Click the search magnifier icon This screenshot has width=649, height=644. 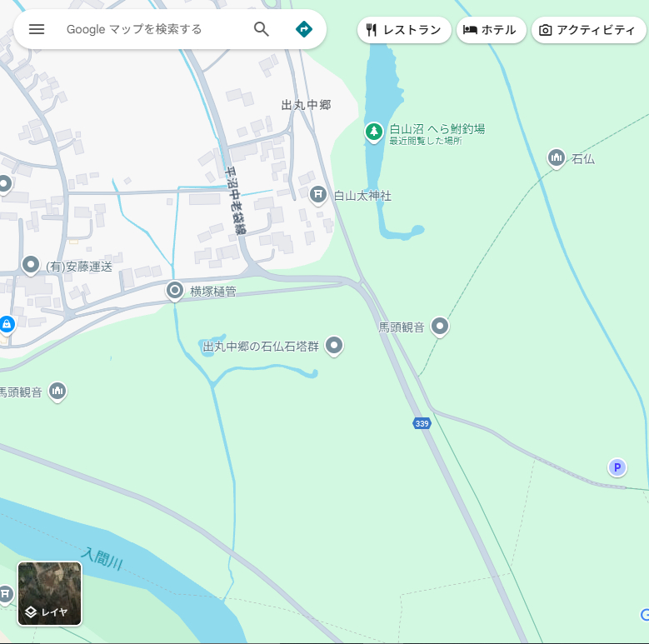click(261, 29)
